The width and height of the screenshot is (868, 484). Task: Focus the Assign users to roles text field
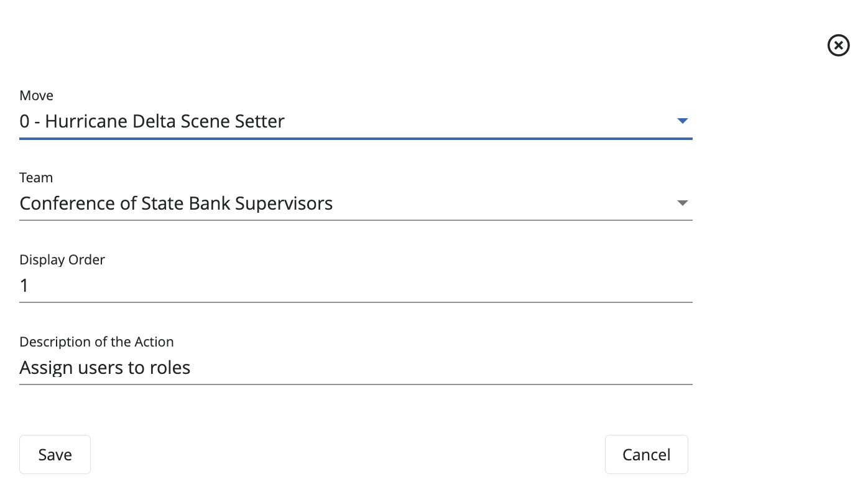(x=356, y=368)
